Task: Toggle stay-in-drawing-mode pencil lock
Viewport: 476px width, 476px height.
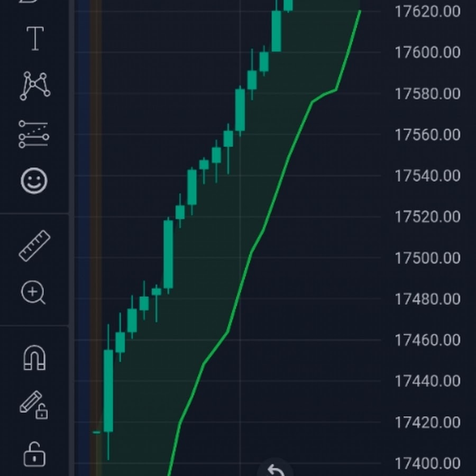Action: click(x=33, y=405)
